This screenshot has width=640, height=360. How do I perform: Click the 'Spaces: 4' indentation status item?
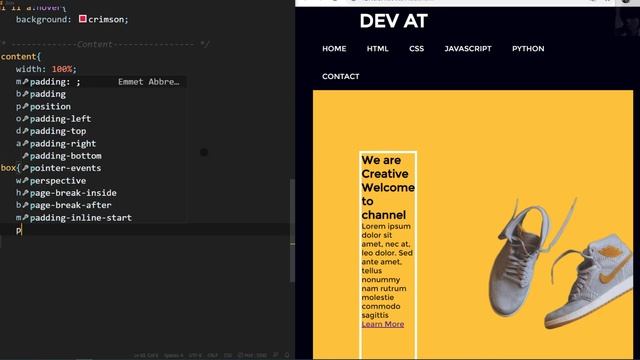[174, 356]
